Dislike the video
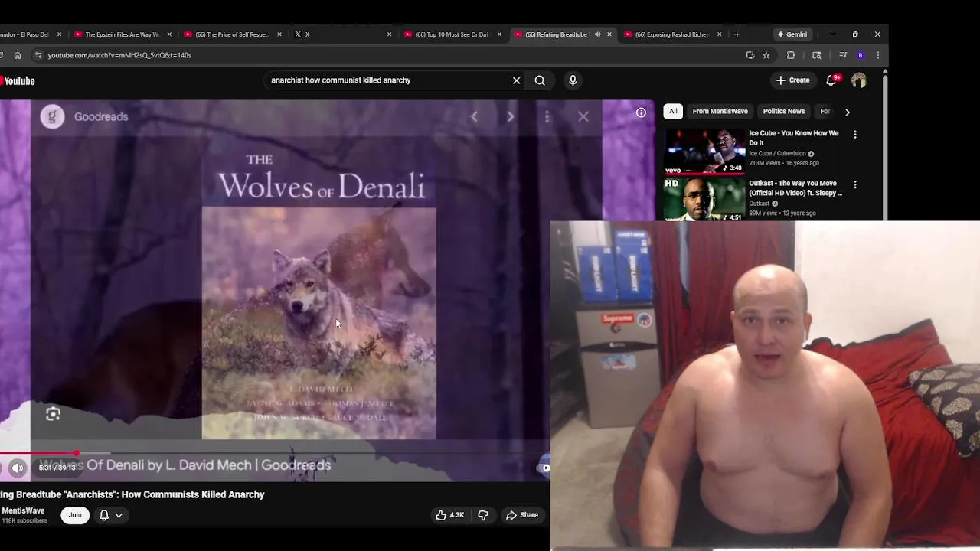Screen dimensions: 980x551 click(483, 515)
